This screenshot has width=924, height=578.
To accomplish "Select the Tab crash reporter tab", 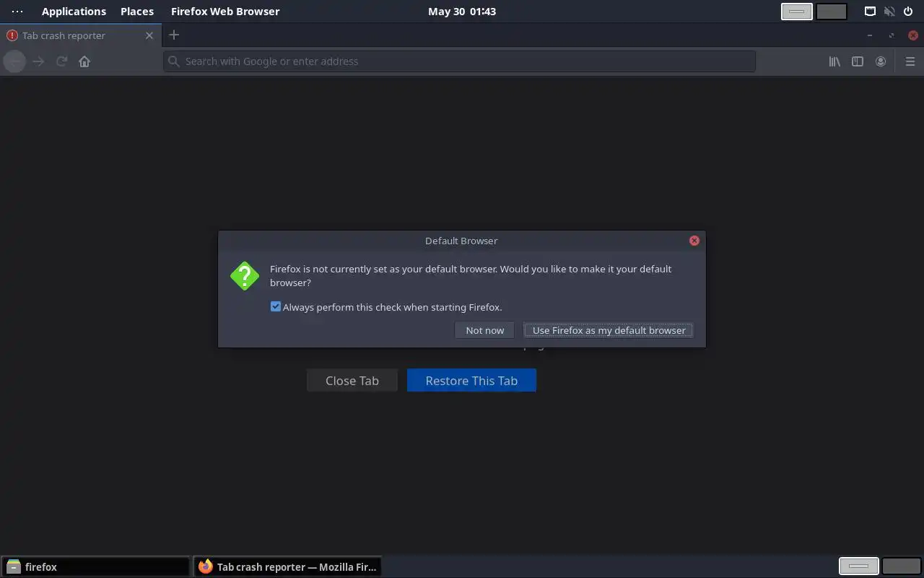I will pos(79,35).
